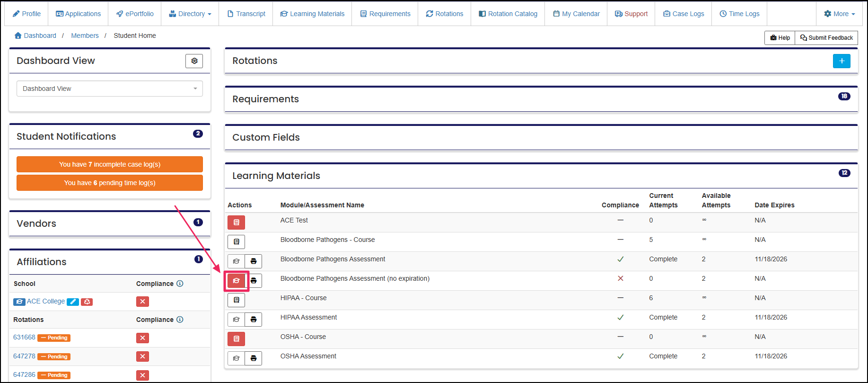The image size is (868, 383).
Task: Open the Profile tab
Action: [x=26, y=14]
